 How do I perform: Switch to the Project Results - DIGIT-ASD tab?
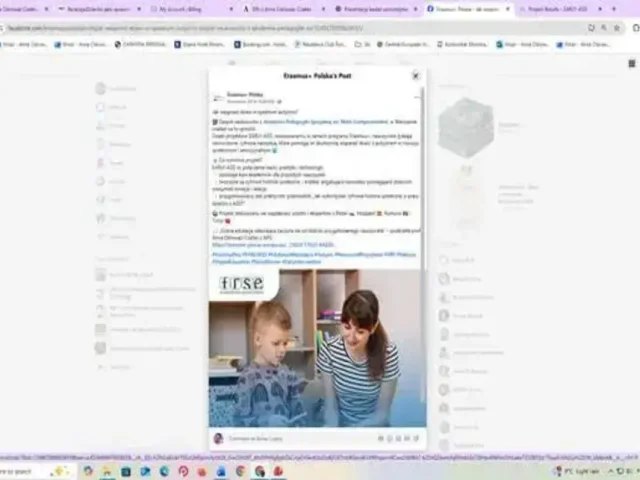coord(558,9)
